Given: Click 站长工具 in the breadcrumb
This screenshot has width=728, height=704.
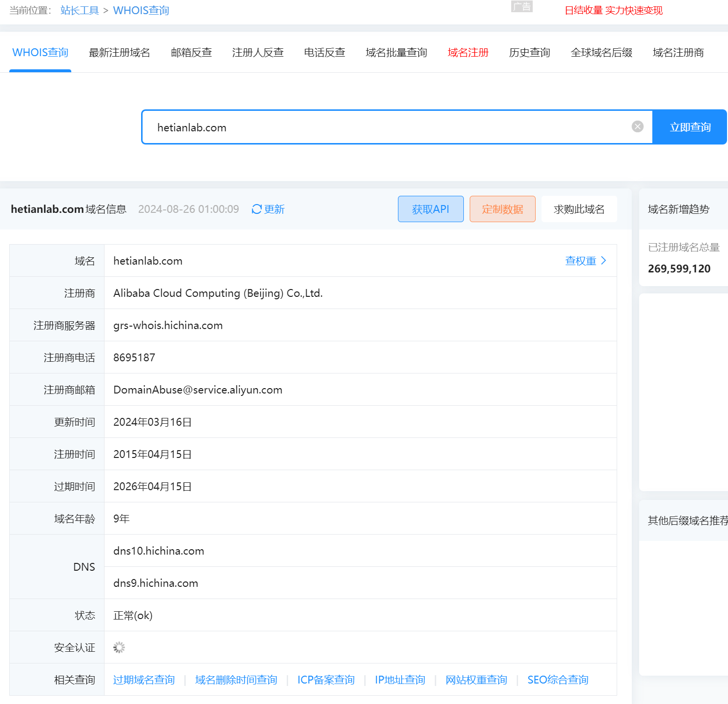Looking at the screenshot, I should 80,10.
